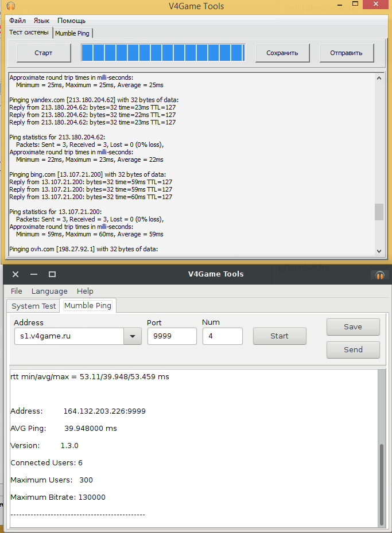Click the headphones icon in English window title bar
The width and height of the screenshot is (392, 533).
click(380, 275)
